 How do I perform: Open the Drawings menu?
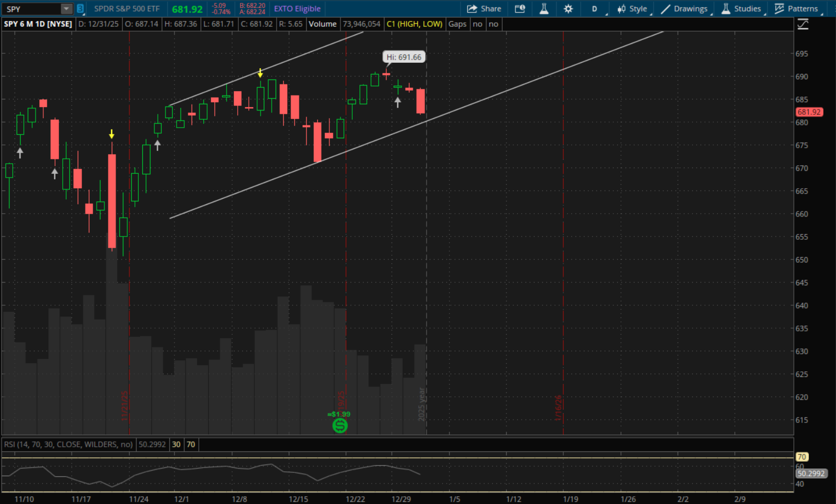pos(684,9)
